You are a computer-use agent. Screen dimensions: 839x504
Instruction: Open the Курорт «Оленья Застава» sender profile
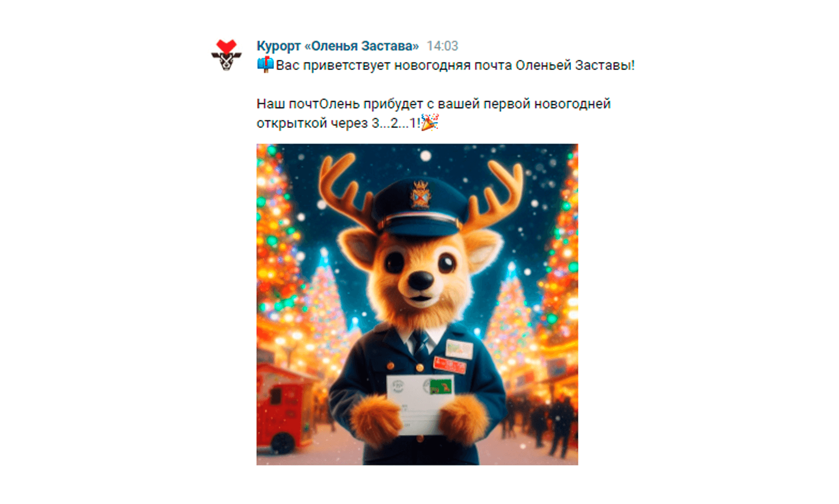(337, 46)
